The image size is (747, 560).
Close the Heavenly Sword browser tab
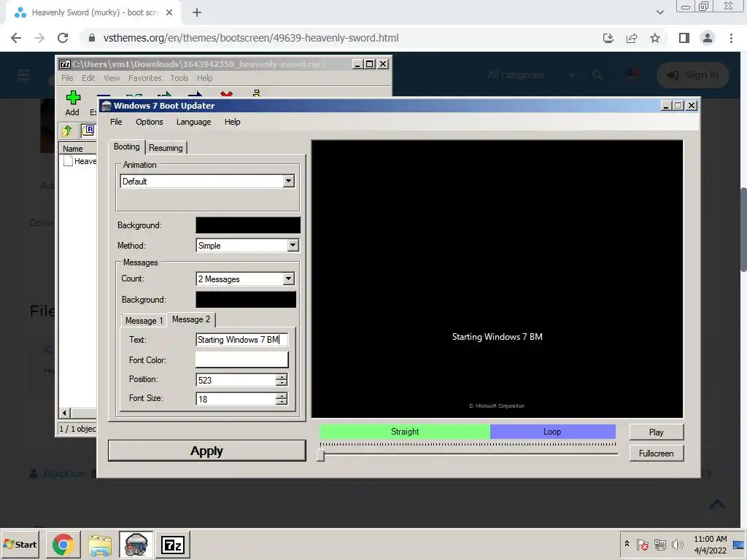[169, 12]
